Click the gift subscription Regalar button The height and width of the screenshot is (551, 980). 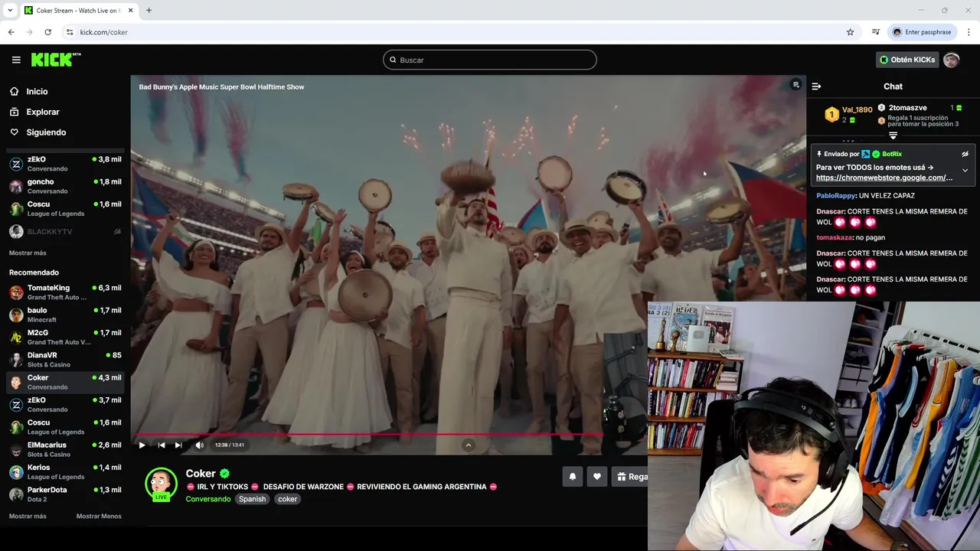[632, 477]
